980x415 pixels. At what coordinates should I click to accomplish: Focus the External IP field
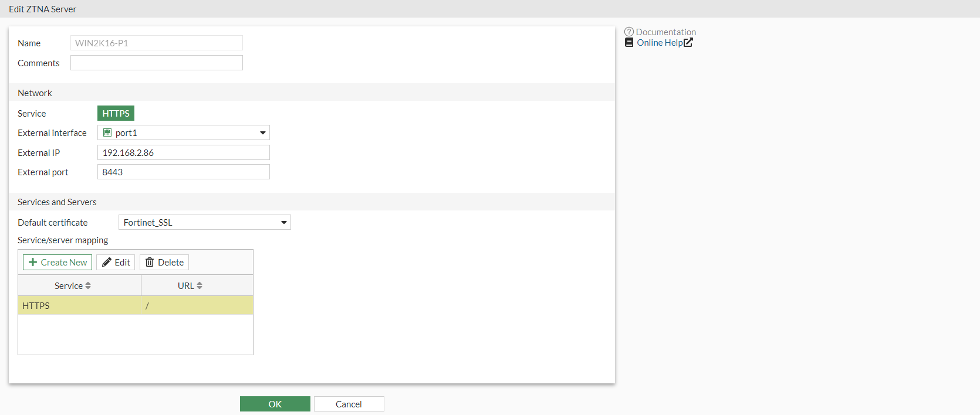pos(183,152)
